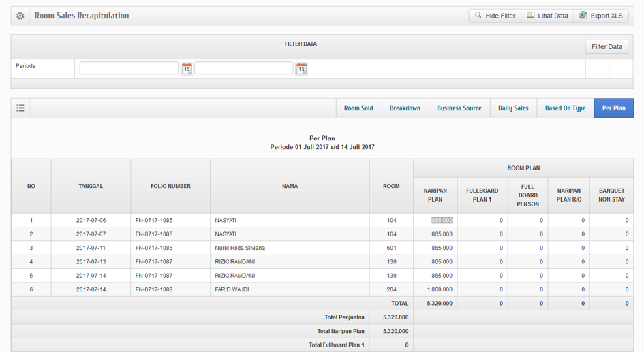This screenshot has height=352, width=644.
Task: Switch to the Room Sold tab
Action: pyautogui.click(x=358, y=108)
